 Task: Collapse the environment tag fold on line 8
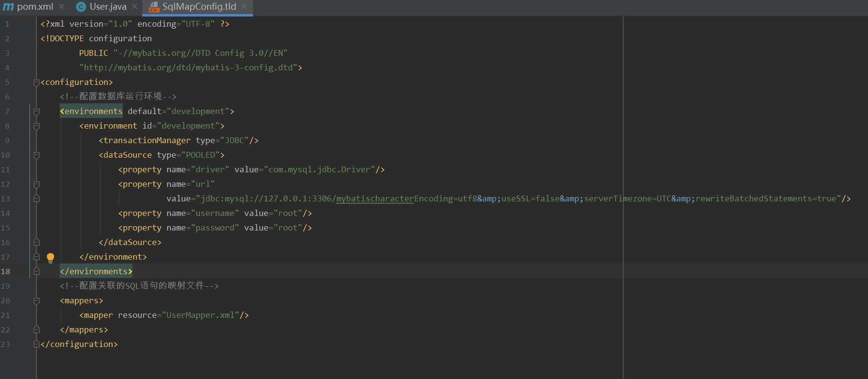[36, 126]
